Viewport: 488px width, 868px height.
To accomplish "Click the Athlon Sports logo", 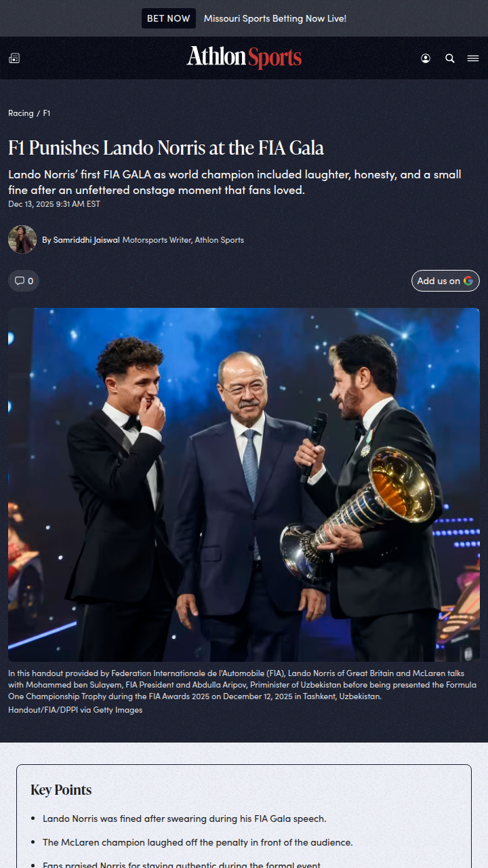I will point(244,58).
